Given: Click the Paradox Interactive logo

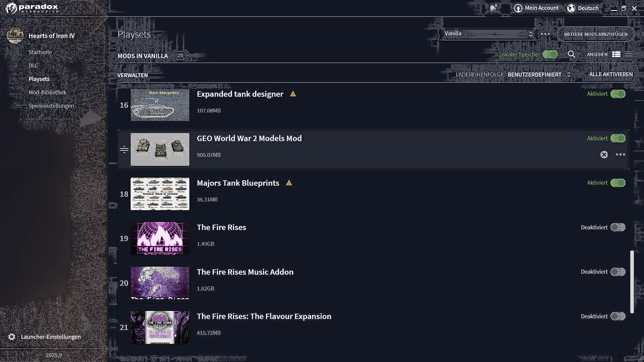Looking at the screenshot, I should tap(33, 8).
